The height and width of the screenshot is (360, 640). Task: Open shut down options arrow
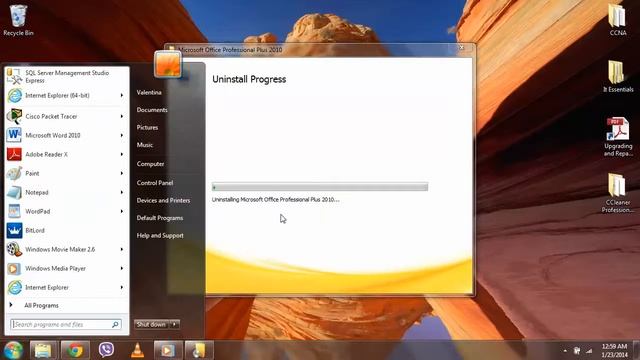coord(174,324)
